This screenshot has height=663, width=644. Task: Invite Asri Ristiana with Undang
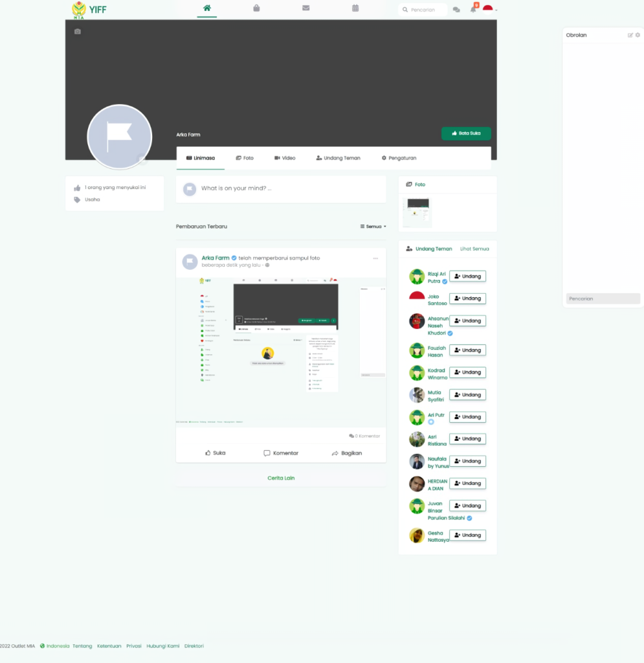(x=467, y=439)
